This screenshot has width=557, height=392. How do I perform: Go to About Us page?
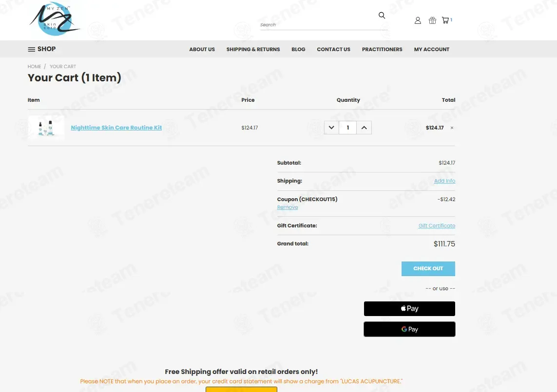(202, 49)
